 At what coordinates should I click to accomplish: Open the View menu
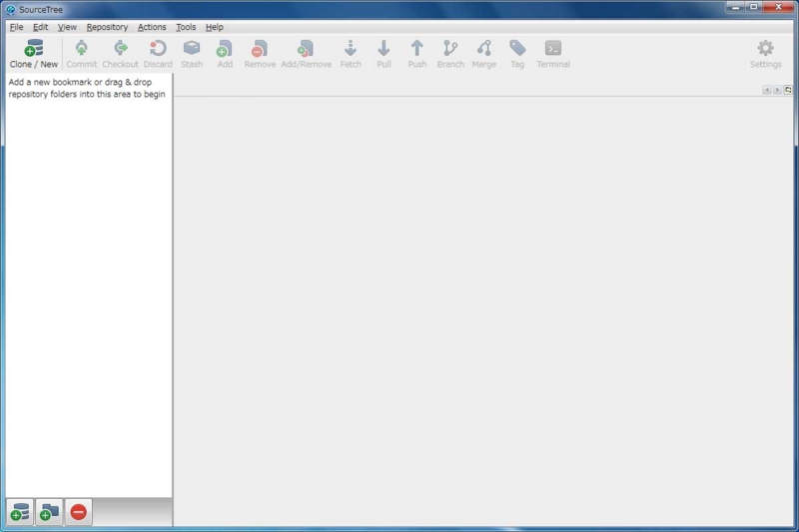(67, 27)
